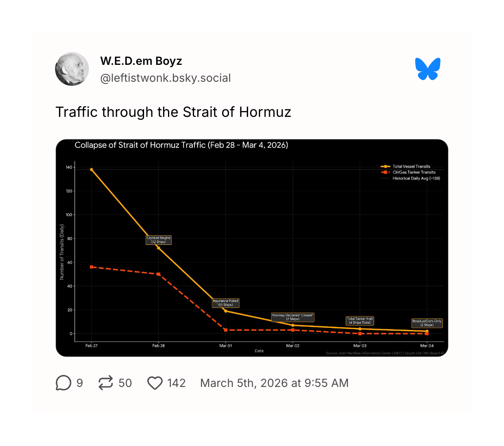Screen dimensions: 504x446
Task: Open the W.E.D.em Boyz profile avatar
Action: 72,69
